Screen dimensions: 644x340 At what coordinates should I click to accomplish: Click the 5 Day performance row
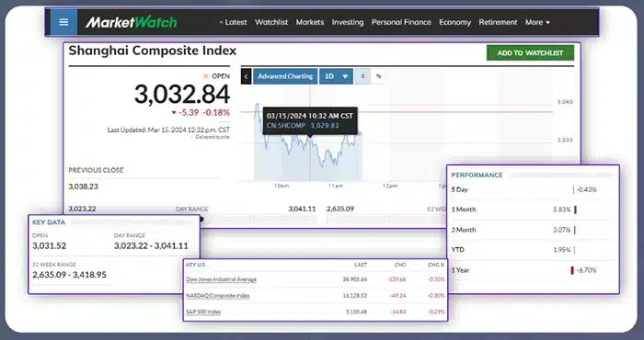[533, 190]
